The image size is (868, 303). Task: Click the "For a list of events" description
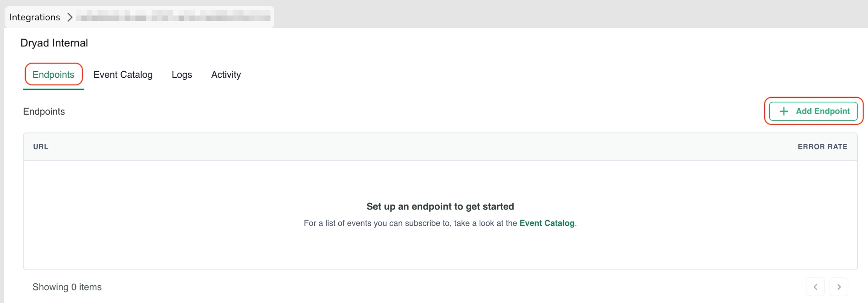[411, 223]
